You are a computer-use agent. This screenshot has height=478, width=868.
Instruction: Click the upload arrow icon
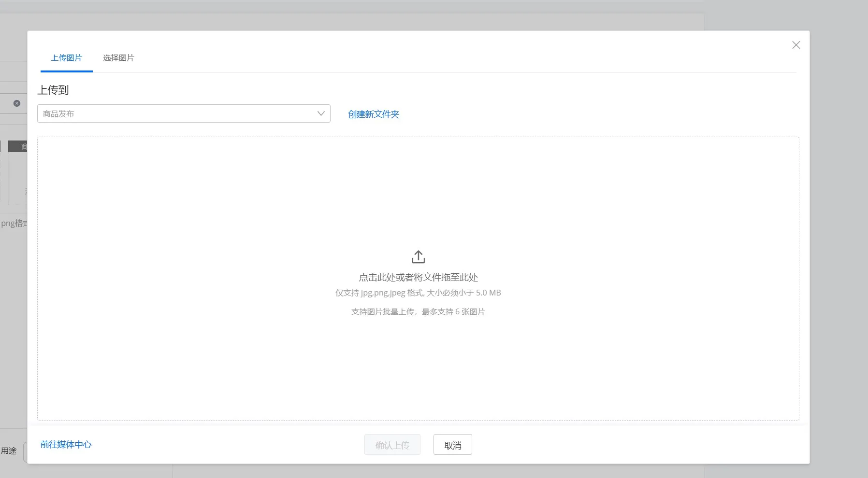419,257
